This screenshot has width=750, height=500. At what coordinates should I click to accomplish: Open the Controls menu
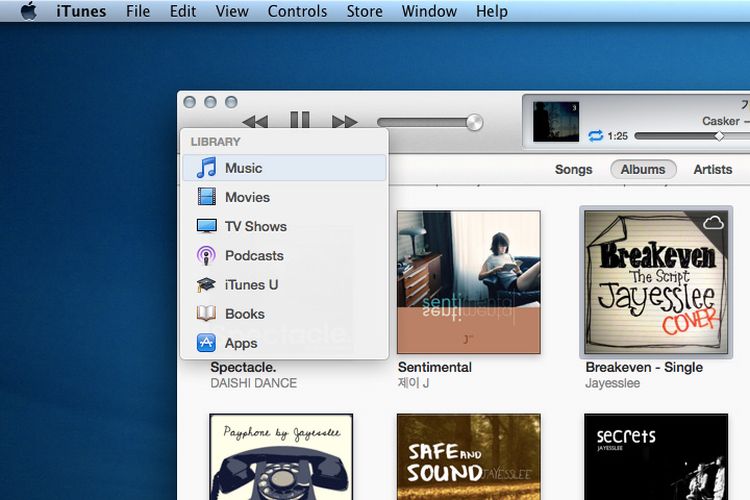tap(297, 11)
